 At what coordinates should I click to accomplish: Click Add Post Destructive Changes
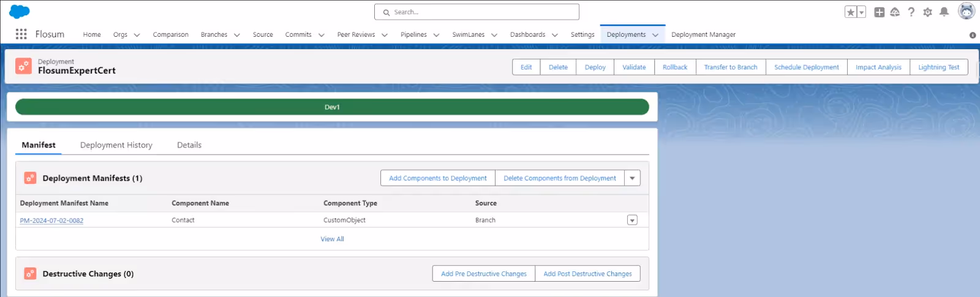(x=587, y=274)
